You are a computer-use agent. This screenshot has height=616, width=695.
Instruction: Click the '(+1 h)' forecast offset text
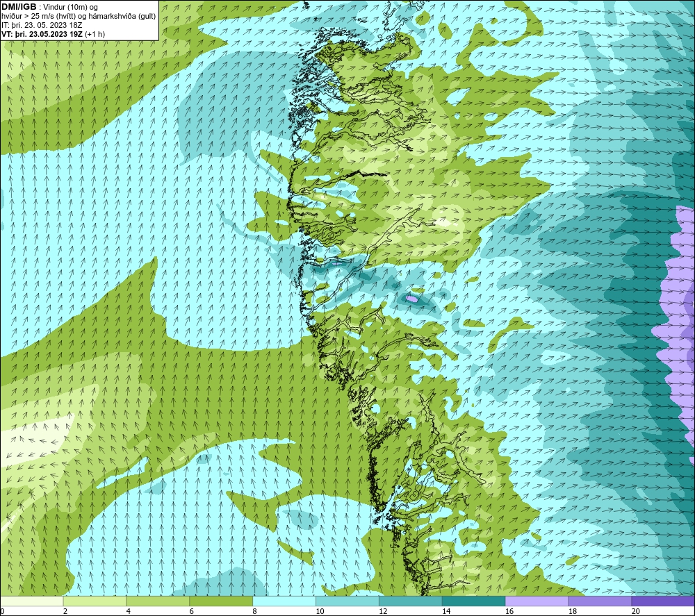(95, 33)
